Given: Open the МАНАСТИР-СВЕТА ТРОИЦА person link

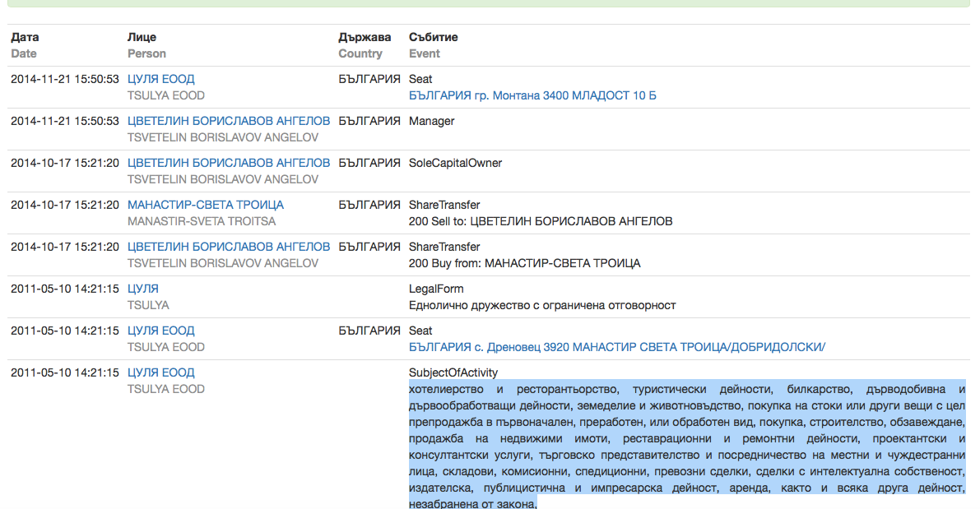Looking at the screenshot, I should 206,205.
